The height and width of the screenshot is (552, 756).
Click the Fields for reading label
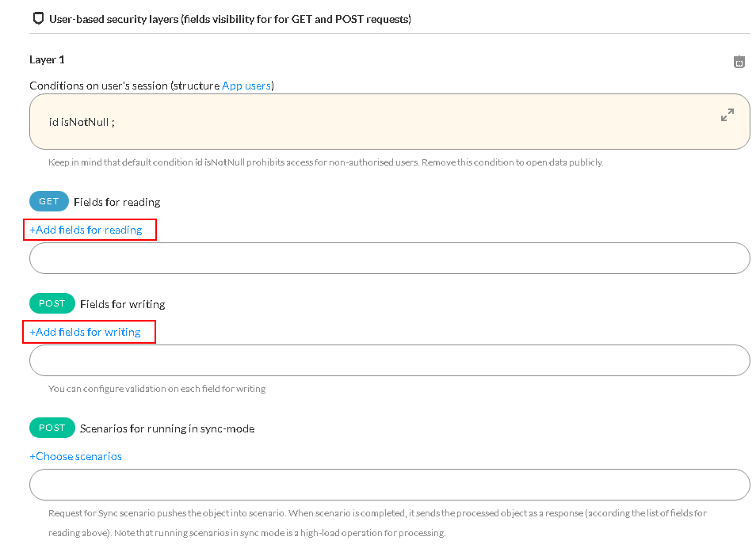click(x=117, y=202)
